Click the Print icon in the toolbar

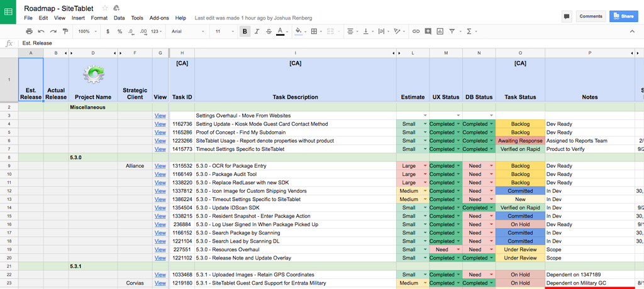point(29,31)
